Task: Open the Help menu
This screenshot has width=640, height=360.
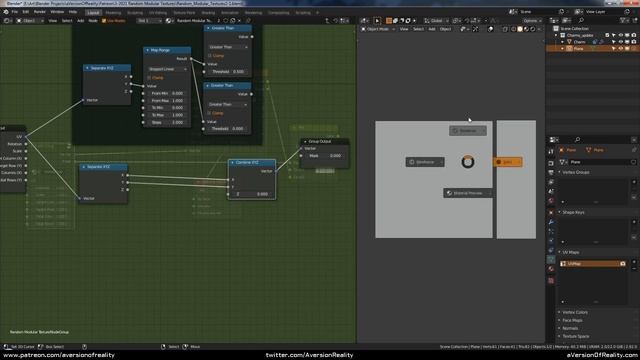Action: (x=73, y=12)
